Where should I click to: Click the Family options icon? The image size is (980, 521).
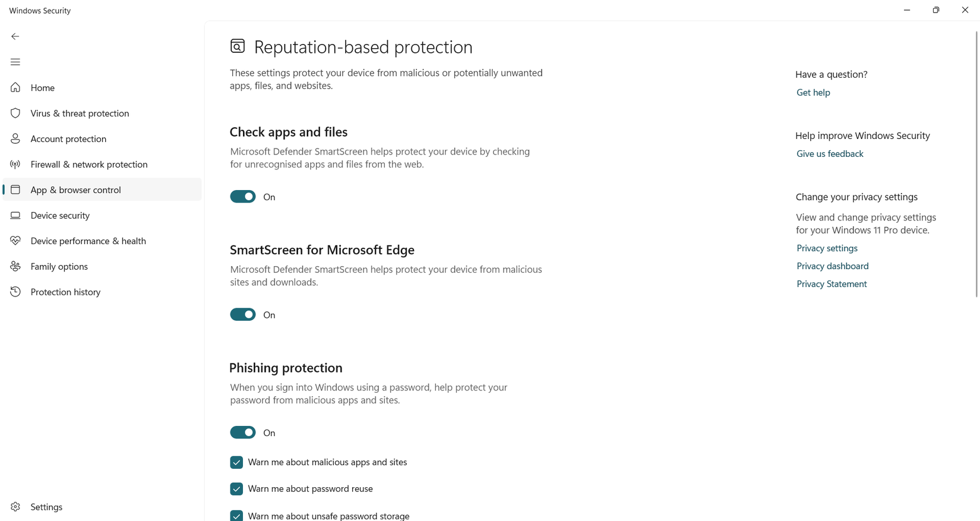pos(15,267)
